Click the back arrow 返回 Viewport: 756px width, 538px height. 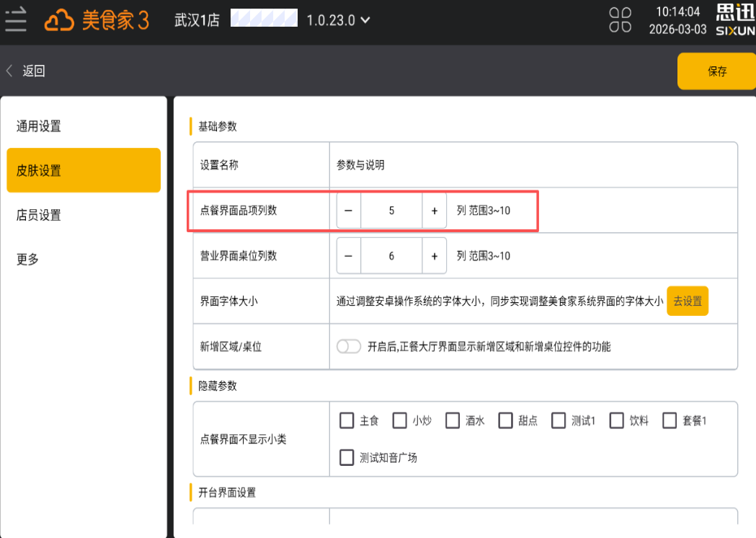(26, 71)
